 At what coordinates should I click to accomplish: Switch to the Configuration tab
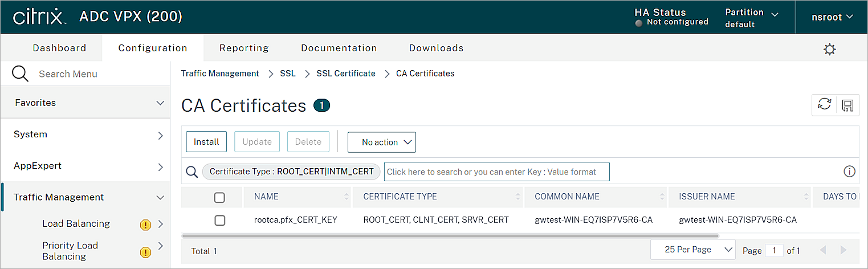(x=153, y=48)
